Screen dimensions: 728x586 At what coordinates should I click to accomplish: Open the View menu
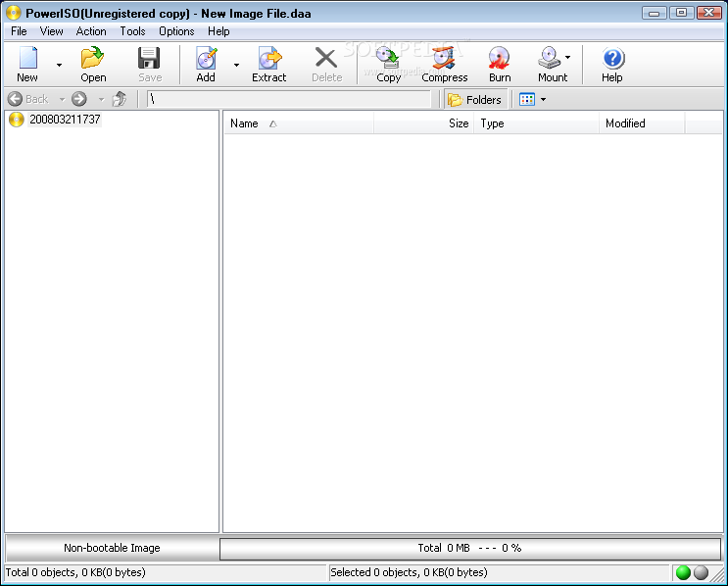click(51, 31)
